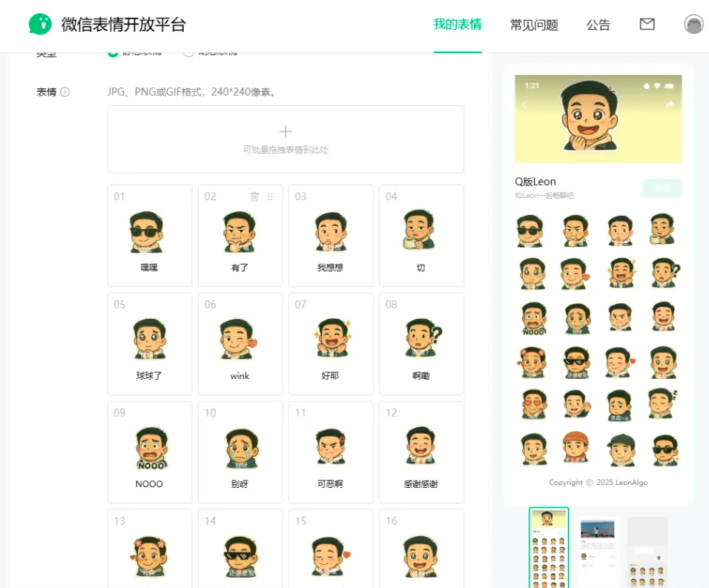This screenshot has width=709, height=588.
Task: Select sticker card 15
Action: point(331,549)
